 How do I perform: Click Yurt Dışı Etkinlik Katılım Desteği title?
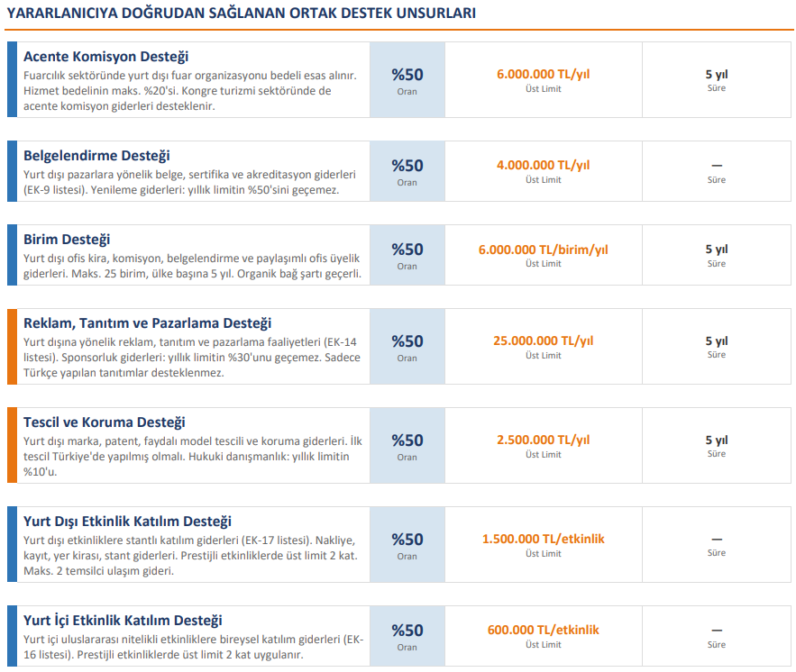(x=127, y=522)
